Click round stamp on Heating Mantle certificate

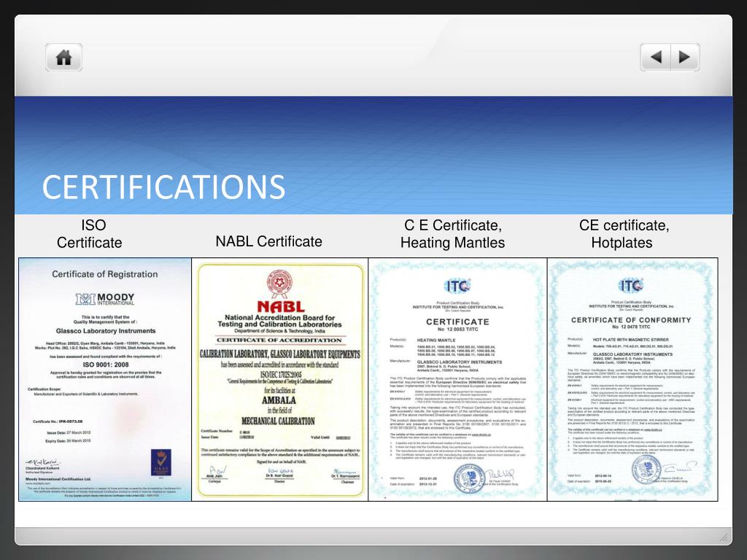(469, 479)
